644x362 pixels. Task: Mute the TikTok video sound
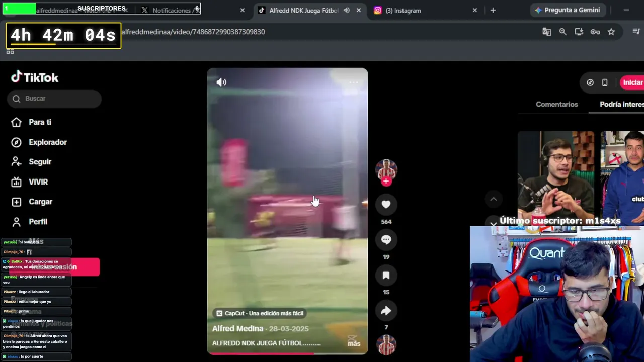pyautogui.click(x=221, y=82)
